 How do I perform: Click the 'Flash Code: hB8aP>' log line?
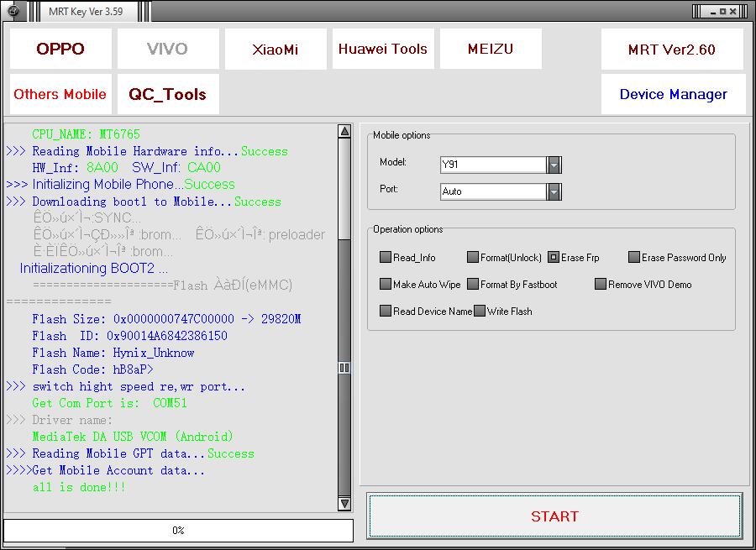92,369
